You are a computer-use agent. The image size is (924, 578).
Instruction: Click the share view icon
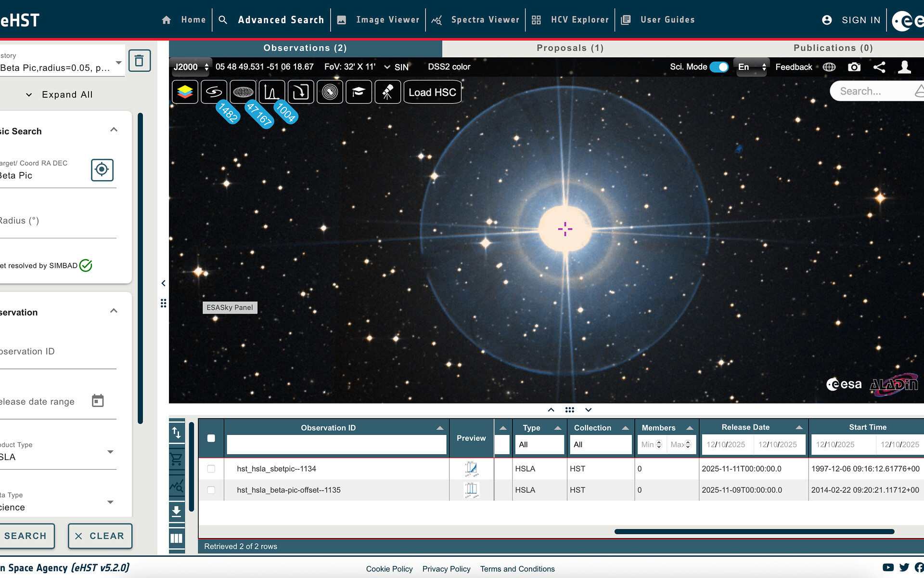(x=879, y=67)
